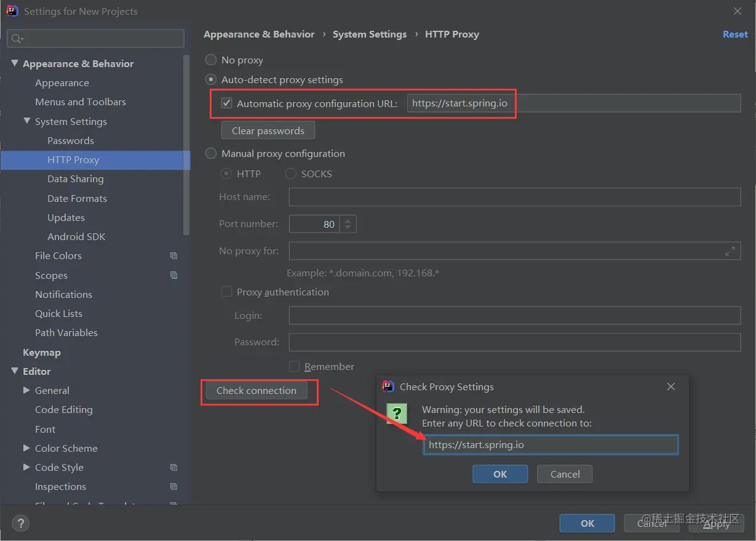
Task: Click Cancel in Check Proxy Settings dialog
Action: click(x=565, y=474)
